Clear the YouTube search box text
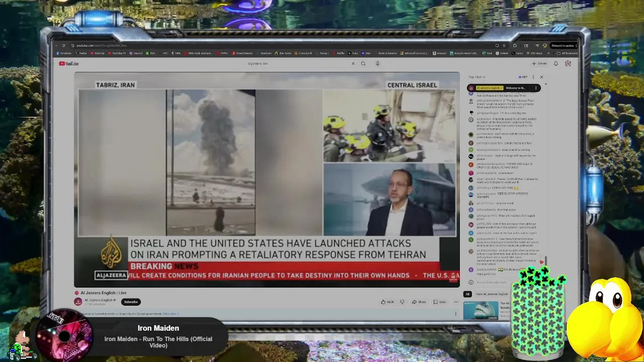This screenshot has width=644, height=362. pyautogui.click(x=353, y=63)
